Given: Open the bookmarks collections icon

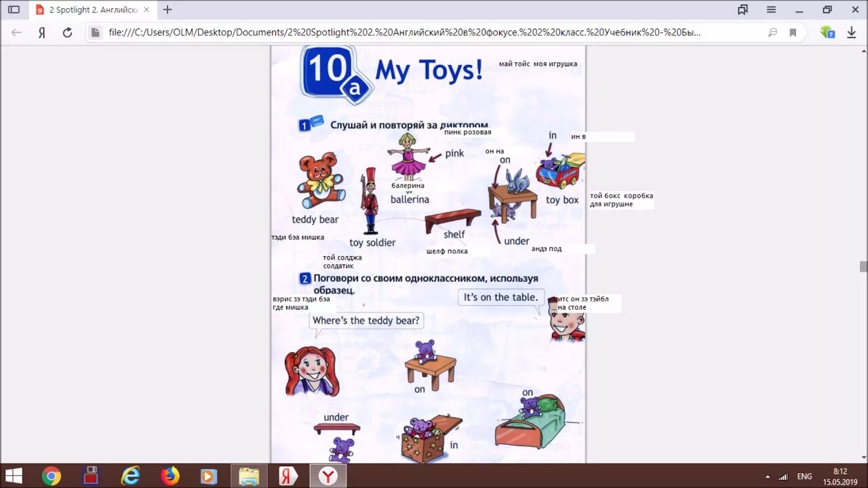Looking at the screenshot, I should click(x=743, y=9).
